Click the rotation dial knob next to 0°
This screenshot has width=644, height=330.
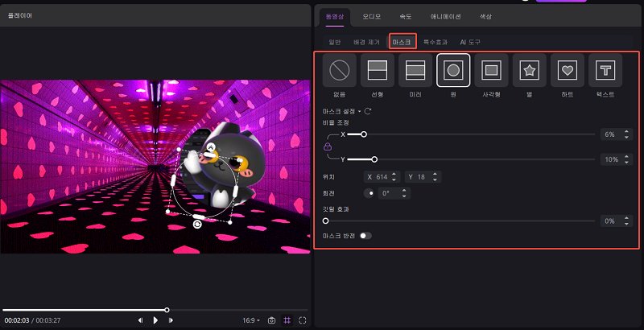369,193
